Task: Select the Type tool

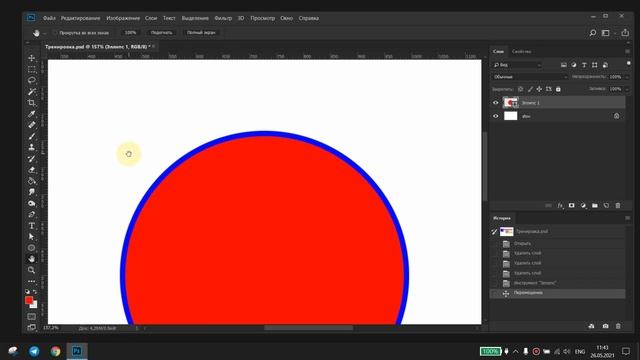Action: point(31,225)
